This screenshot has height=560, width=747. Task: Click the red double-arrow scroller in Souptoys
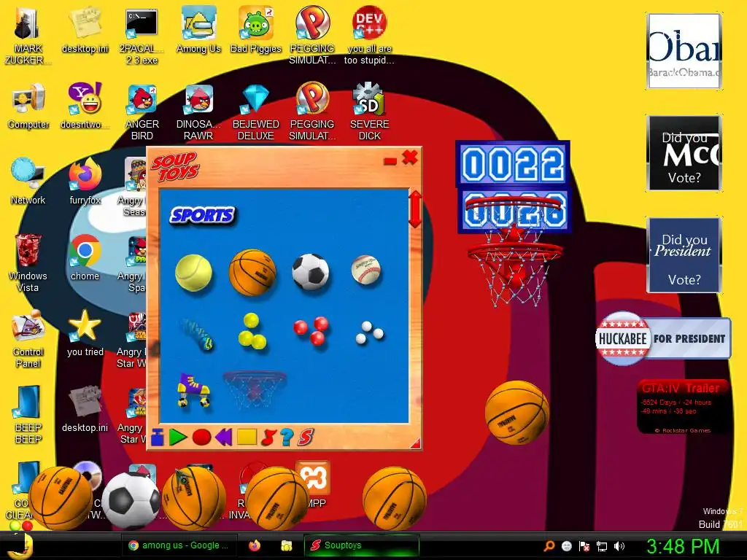tap(415, 209)
